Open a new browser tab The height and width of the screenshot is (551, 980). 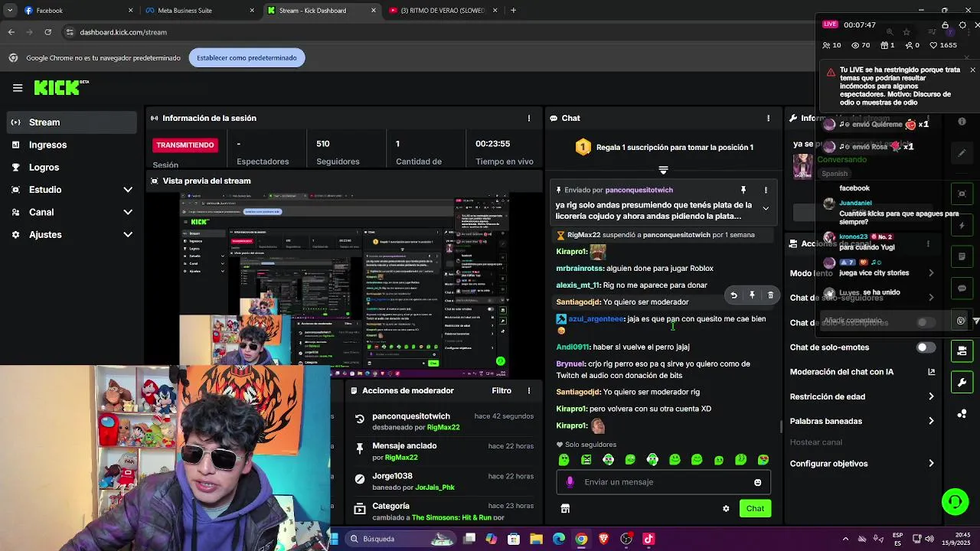(513, 10)
